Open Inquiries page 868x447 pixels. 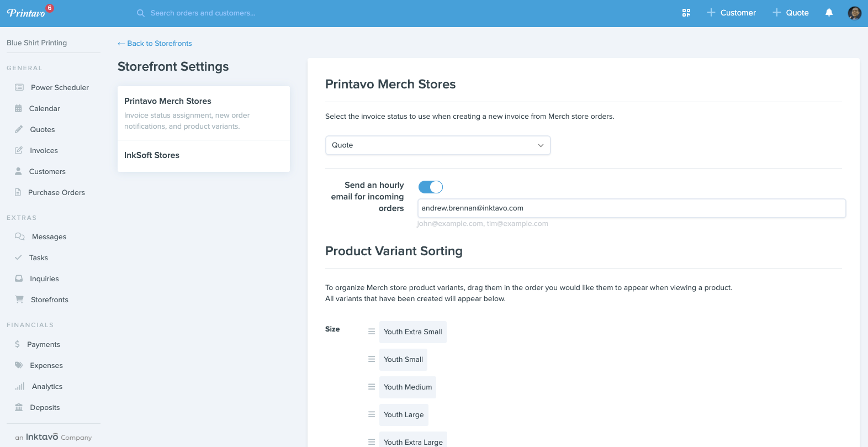pos(44,278)
